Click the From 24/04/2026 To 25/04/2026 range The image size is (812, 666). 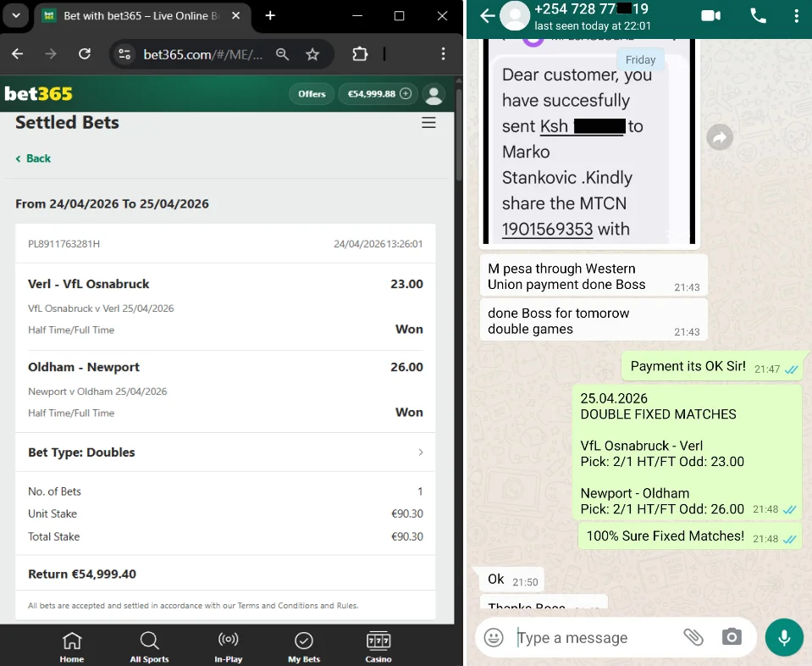pyautogui.click(x=112, y=203)
